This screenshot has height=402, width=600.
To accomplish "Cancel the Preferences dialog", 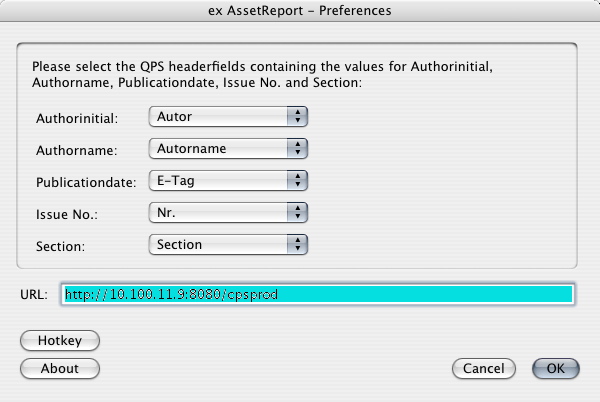I will point(483,368).
